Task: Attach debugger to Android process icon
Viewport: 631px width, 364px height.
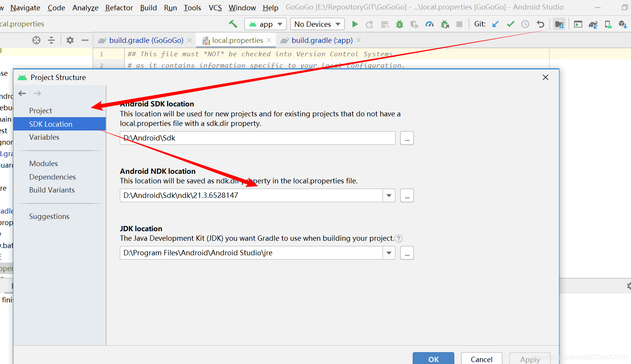Action: click(x=445, y=24)
